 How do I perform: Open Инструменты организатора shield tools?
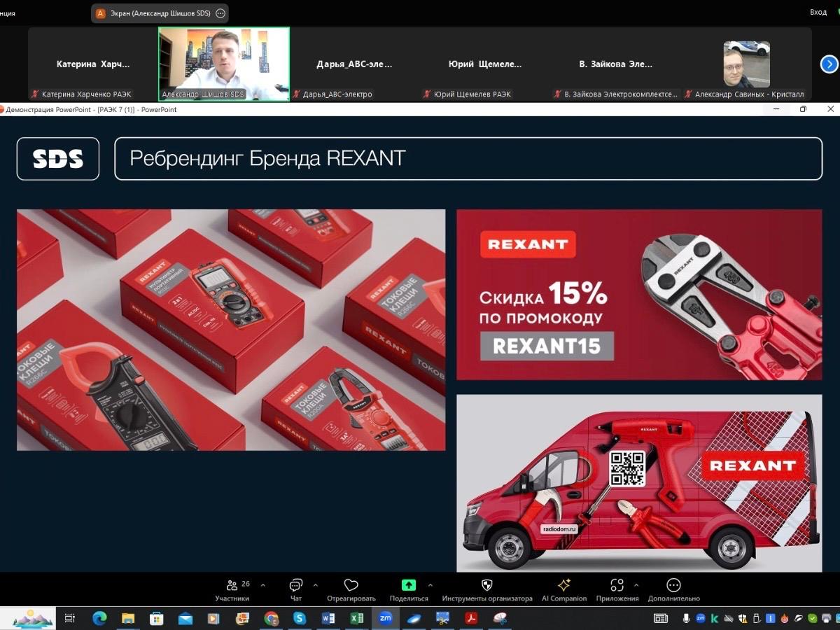click(x=487, y=590)
